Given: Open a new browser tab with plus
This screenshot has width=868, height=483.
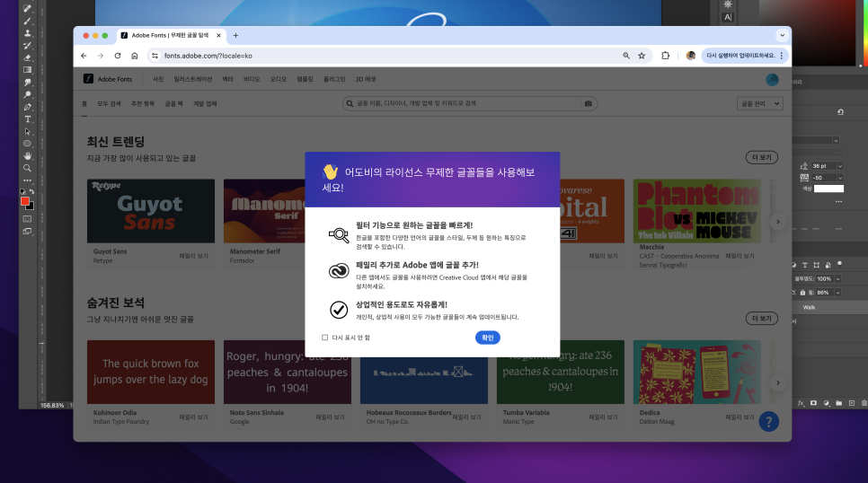Looking at the screenshot, I should point(235,35).
